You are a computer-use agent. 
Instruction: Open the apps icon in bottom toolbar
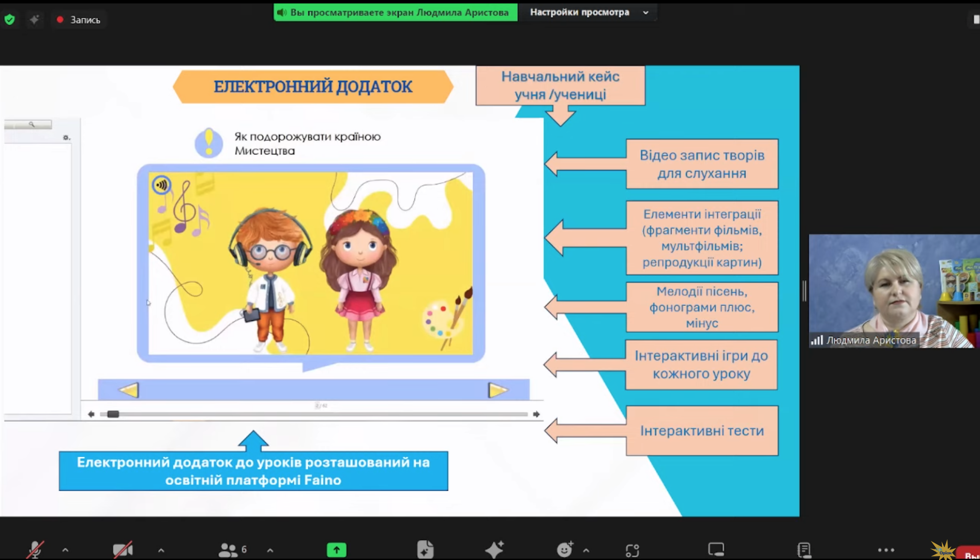pyautogui.click(x=632, y=550)
